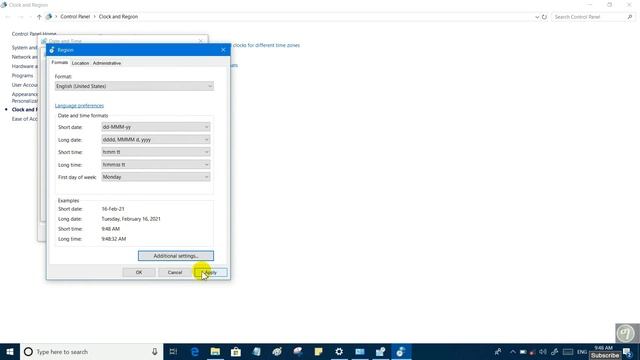Screen dimensions: 640x360
Task: Click the Search Control Panel field
Action: click(589, 17)
